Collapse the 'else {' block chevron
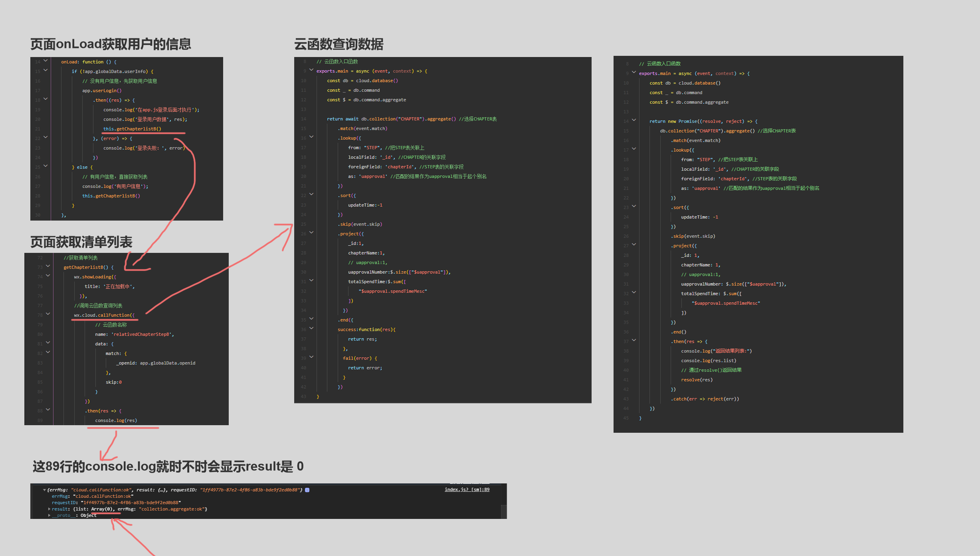980x556 pixels. pyautogui.click(x=46, y=166)
